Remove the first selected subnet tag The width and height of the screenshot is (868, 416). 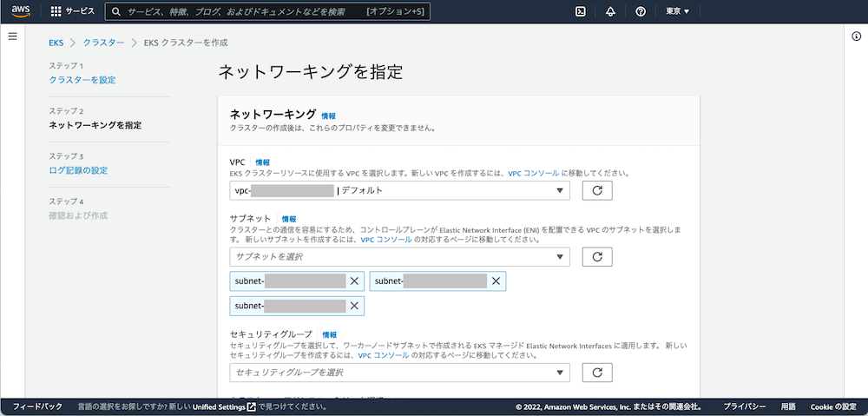[x=354, y=281]
